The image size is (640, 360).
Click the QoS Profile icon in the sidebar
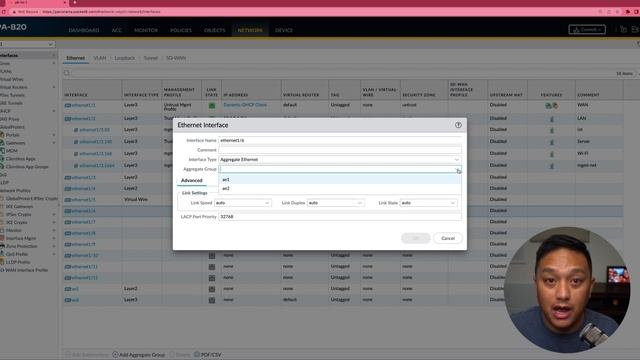(2, 254)
